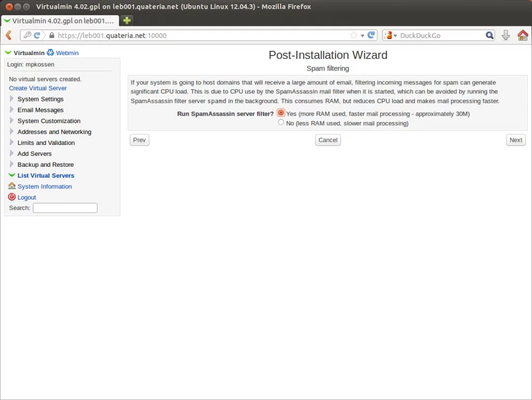The width and height of the screenshot is (532, 400).
Task: Cancel the Post-Installation Wizard
Action: [x=328, y=140]
